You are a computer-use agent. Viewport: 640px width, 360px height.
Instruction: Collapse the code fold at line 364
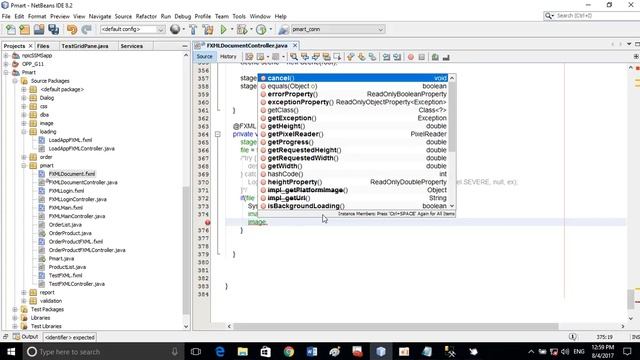(218, 134)
